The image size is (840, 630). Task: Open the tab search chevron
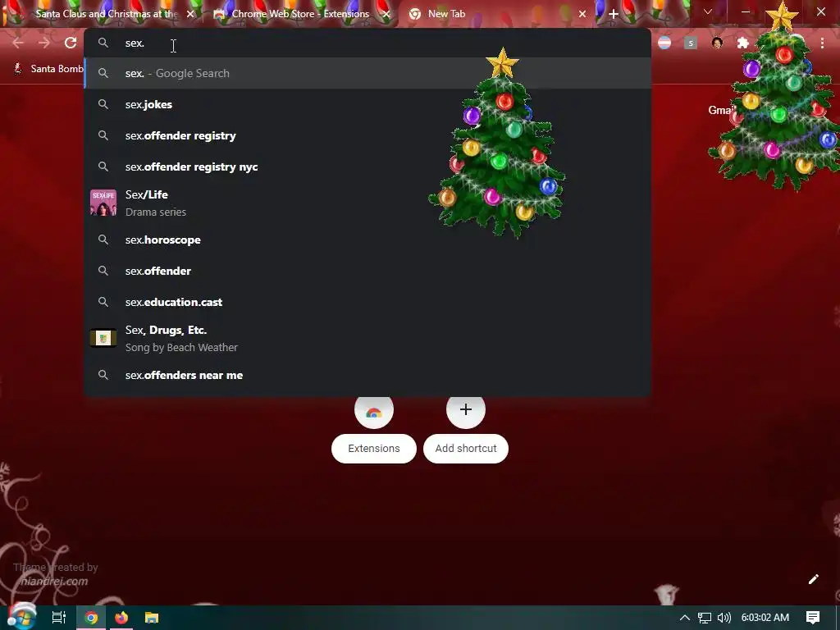708,11
